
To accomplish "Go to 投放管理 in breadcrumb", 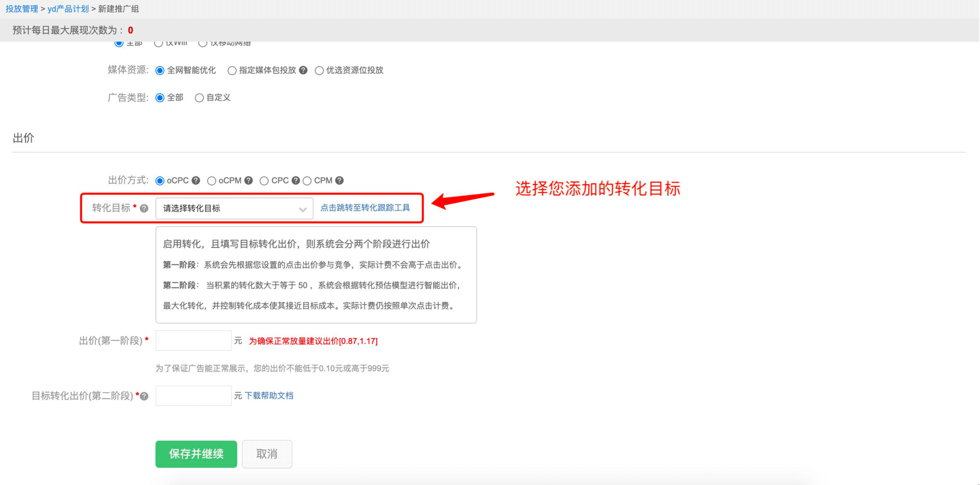I will [x=22, y=9].
